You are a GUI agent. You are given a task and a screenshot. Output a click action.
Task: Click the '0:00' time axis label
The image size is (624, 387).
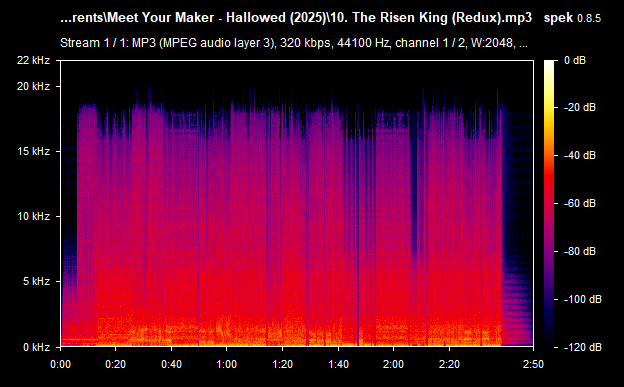point(60,364)
